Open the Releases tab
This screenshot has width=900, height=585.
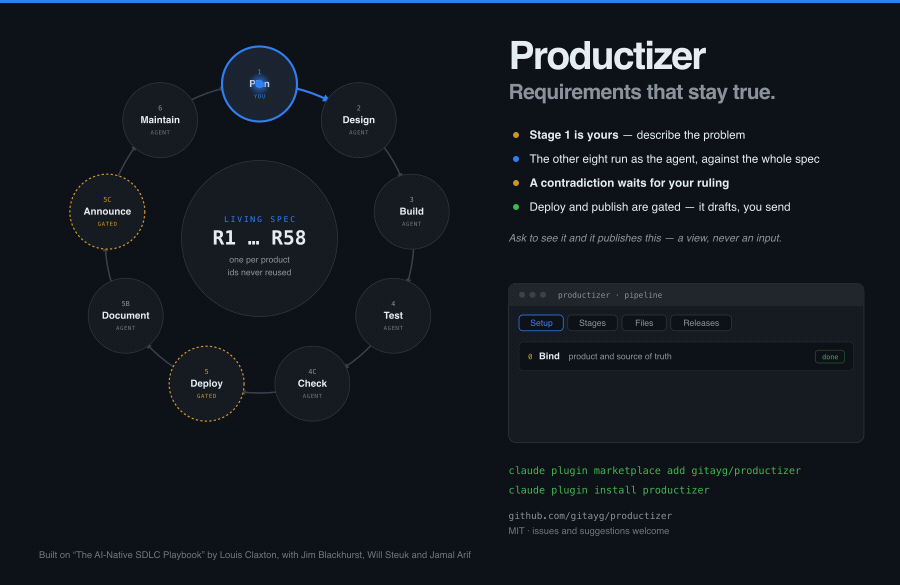click(x=701, y=323)
